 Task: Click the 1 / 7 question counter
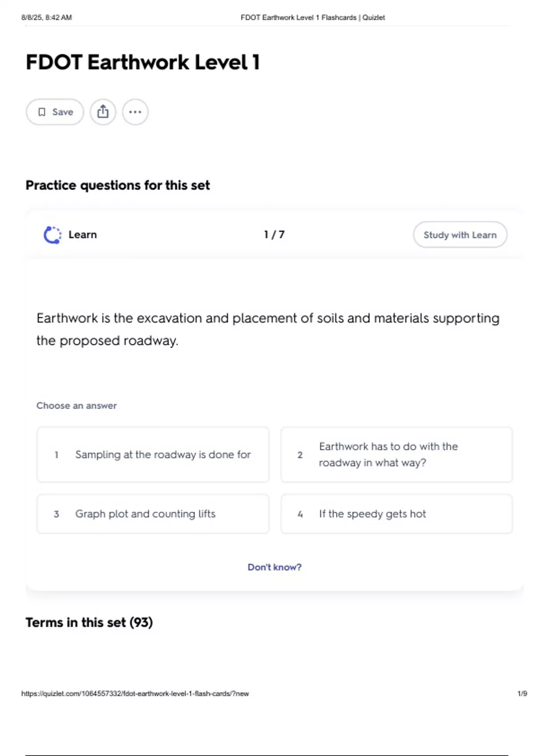pyautogui.click(x=274, y=235)
